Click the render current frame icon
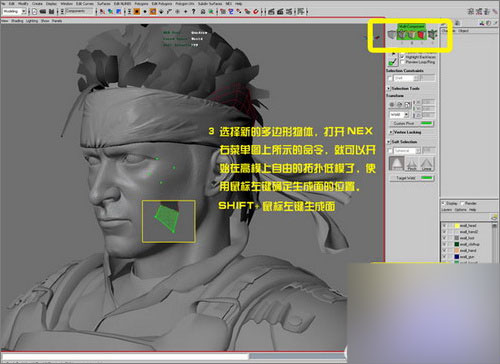Viewport: 500px width, 364px height. pos(271,11)
